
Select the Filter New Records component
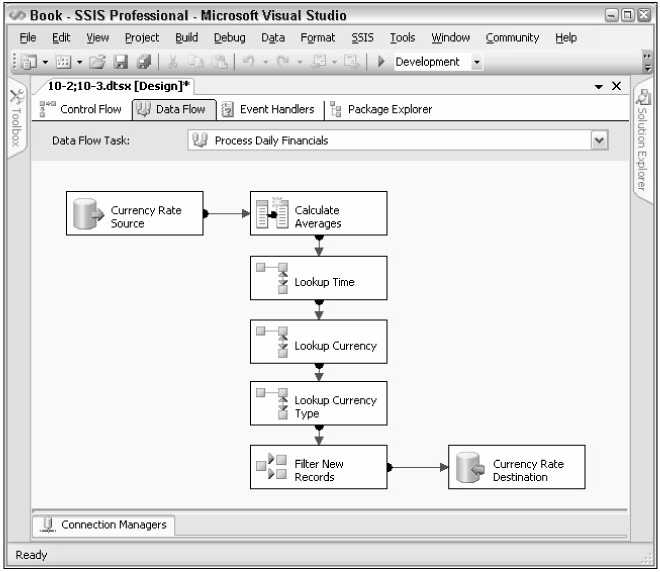(319, 467)
